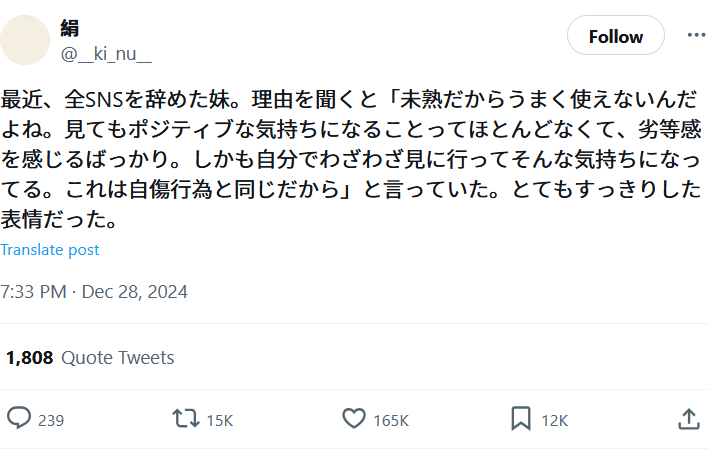View the 239 replies count
Viewport: 708px width, 449px height.
pos(51,420)
